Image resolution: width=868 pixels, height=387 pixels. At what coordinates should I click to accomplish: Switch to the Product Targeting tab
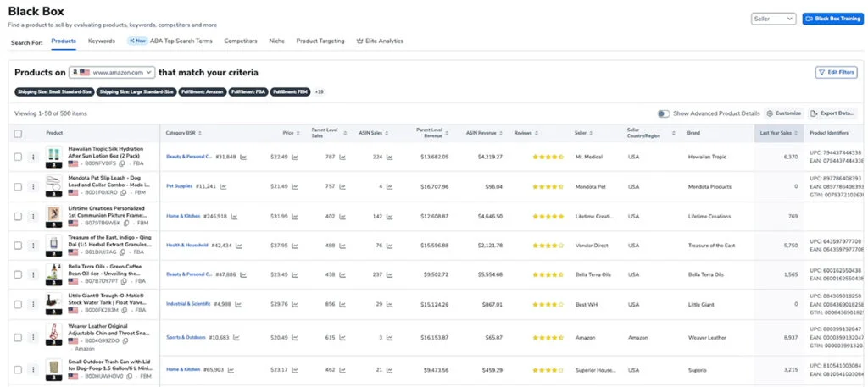[320, 41]
